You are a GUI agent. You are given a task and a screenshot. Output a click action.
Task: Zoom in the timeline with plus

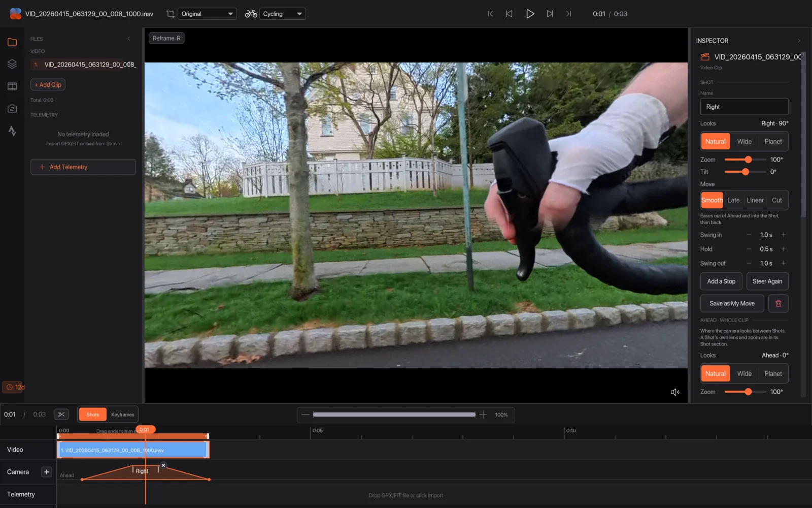pyautogui.click(x=483, y=415)
